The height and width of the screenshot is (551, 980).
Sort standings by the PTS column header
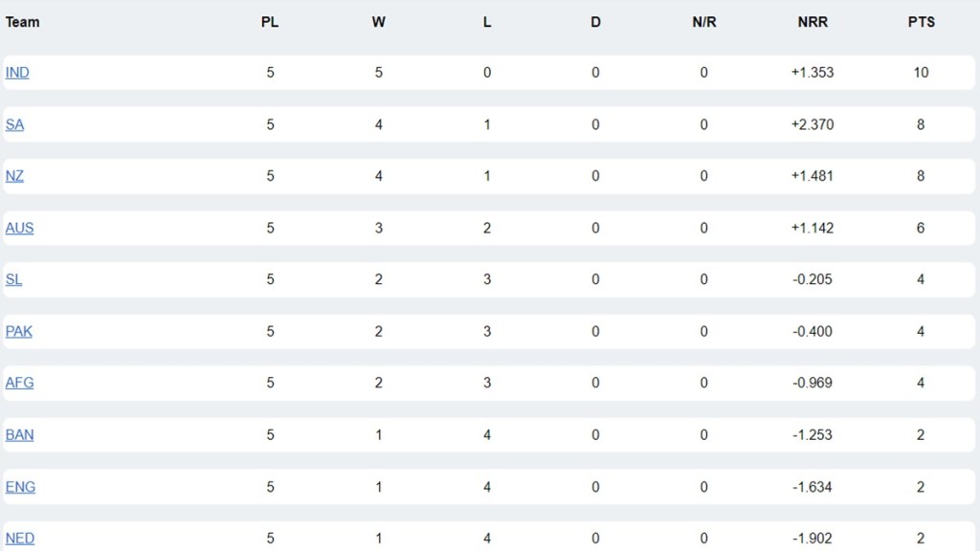point(921,22)
